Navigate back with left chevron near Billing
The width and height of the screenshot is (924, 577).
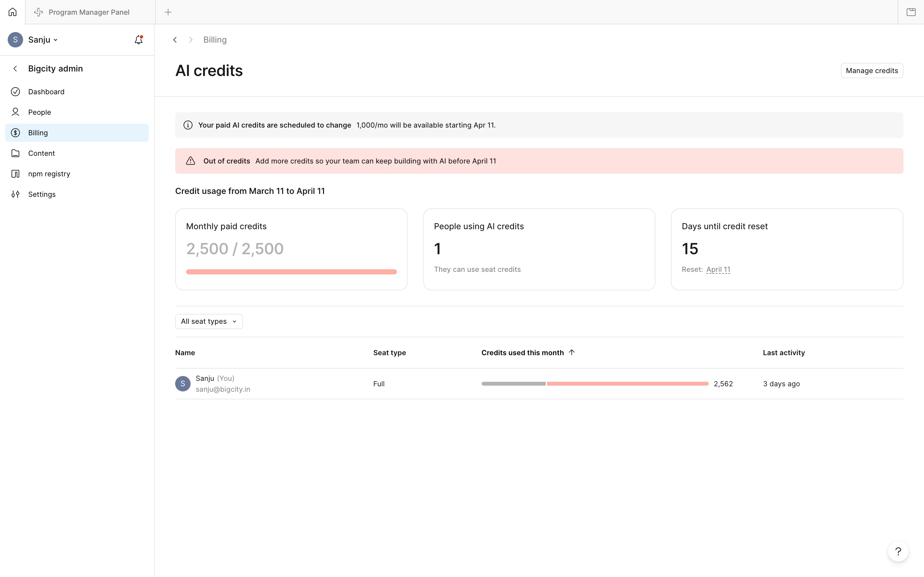175,40
